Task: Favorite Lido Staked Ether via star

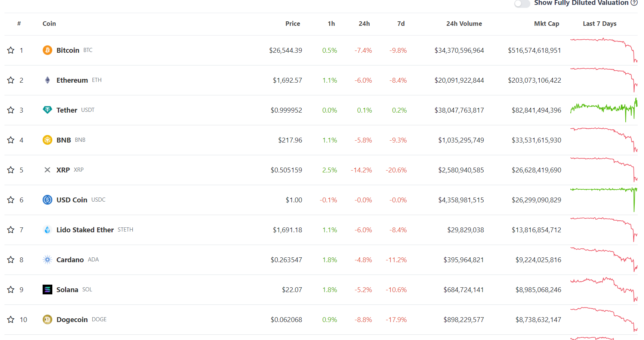Action: [x=11, y=230]
